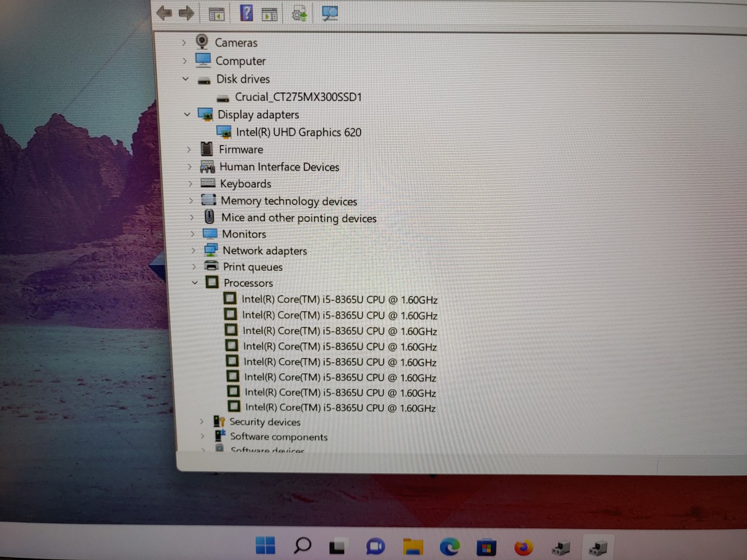Screen dimensions: 747x560
Task: Select the Firmware label
Action: tap(241, 149)
